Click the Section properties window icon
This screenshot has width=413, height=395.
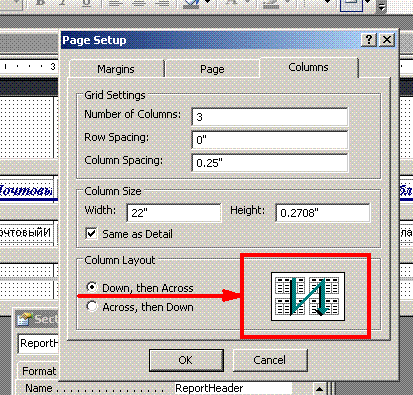(x=24, y=319)
